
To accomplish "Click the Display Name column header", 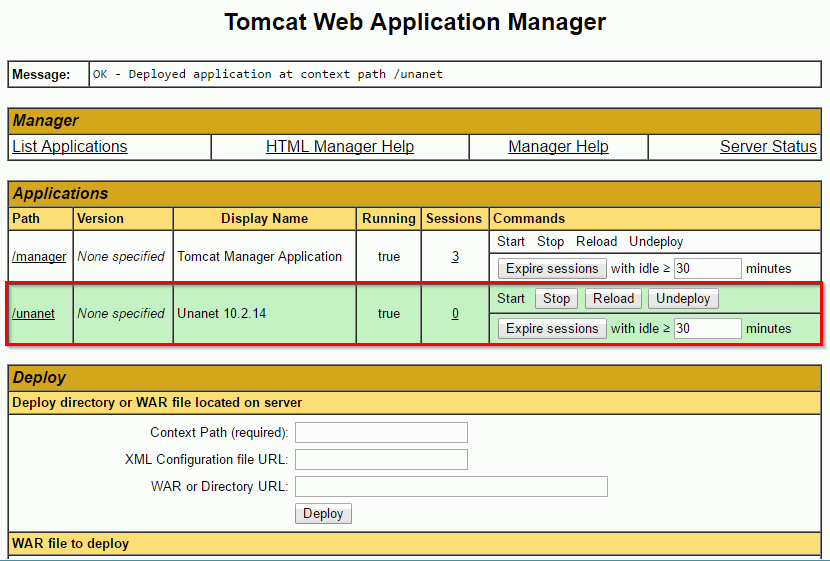I will pos(264,219).
